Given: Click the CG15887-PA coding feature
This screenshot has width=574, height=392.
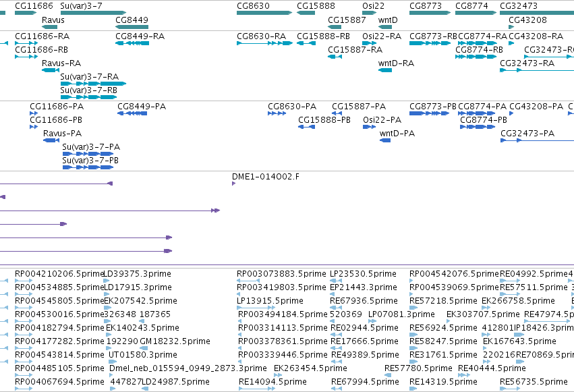Looking at the screenshot, I should (x=337, y=113).
